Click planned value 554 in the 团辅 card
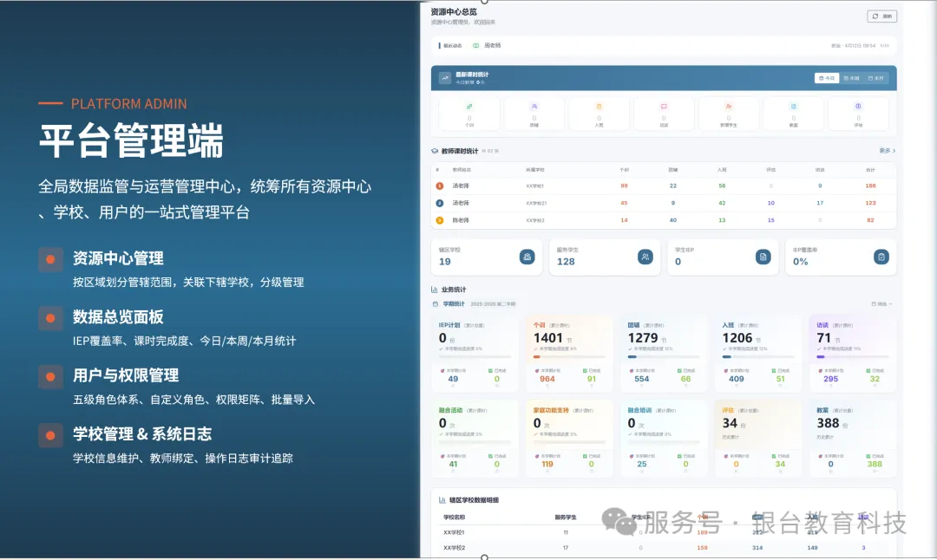 click(x=642, y=379)
